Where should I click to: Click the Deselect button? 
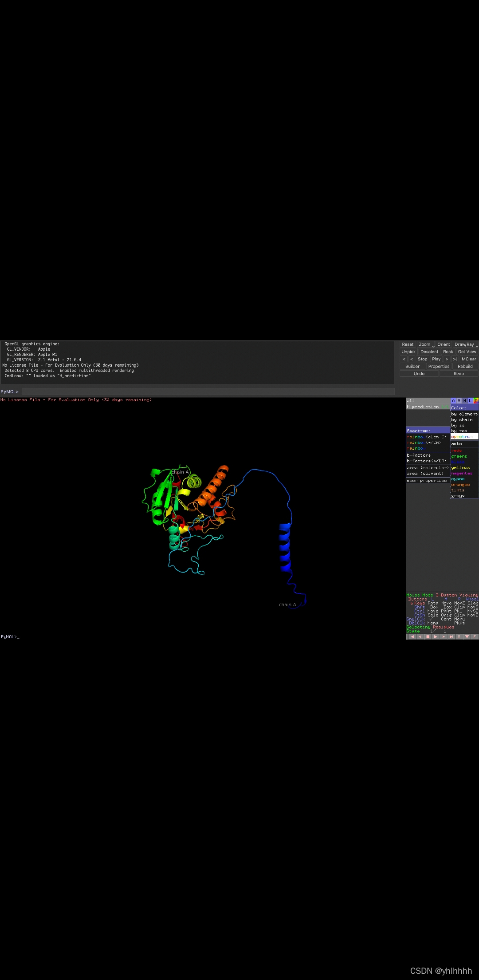[429, 352]
